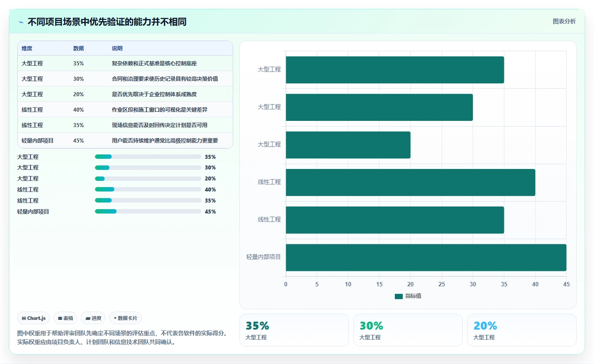Click the page title 不同项目场景中优先验证的能力并不相同
Image resolution: width=594 pixels, height=364 pixels.
click(x=107, y=22)
